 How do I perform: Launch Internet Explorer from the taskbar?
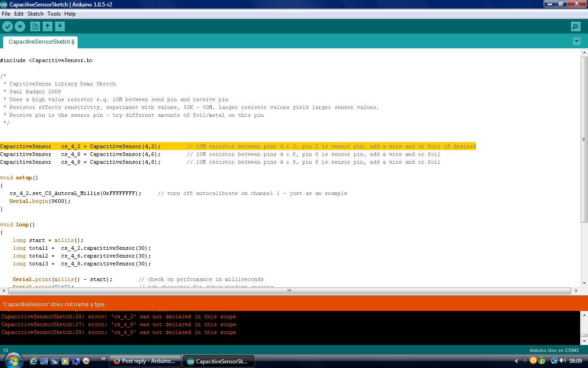pyautogui.click(x=34, y=361)
